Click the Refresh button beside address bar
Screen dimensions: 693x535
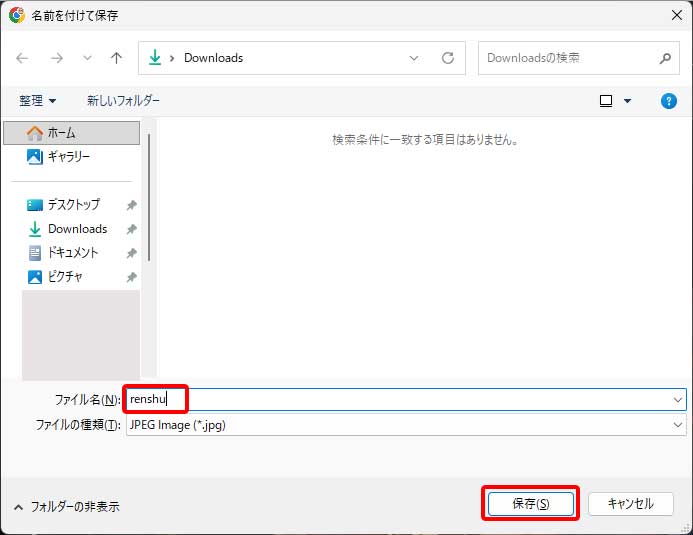tap(447, 58)
